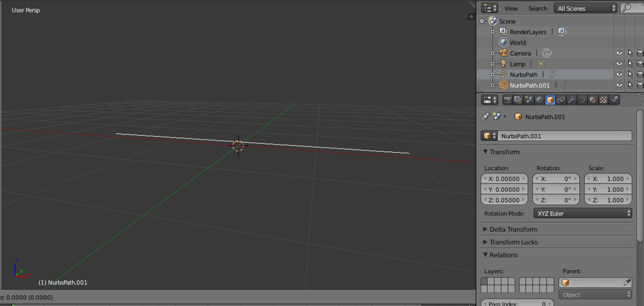Open the Render Layers properties tab
Viewport: 644px width, 306px height.
click(518, 100)
